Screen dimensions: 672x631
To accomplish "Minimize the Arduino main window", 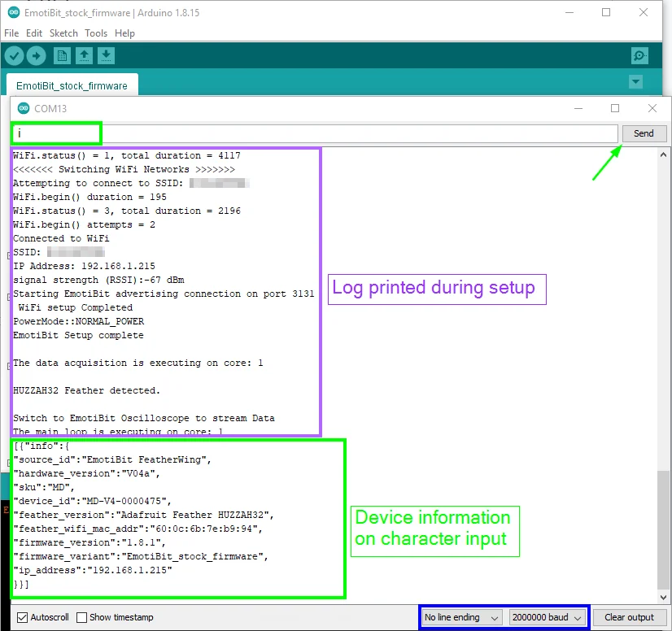I will coord(569,12).
